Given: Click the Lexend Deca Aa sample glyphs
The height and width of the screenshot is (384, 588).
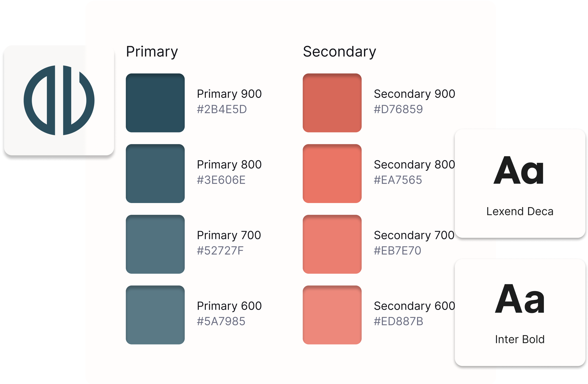Looking at the screenshot, I should (519, 170).
